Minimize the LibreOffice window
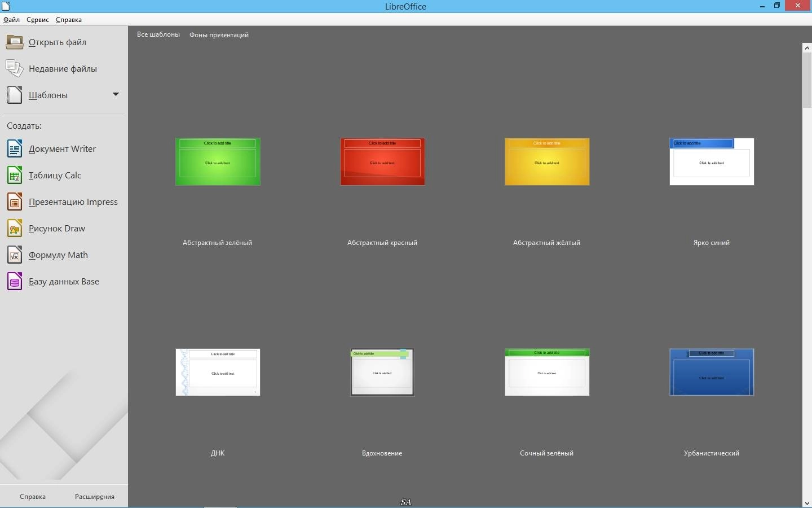Screen dimensions: 812x508 pos(762,6)
